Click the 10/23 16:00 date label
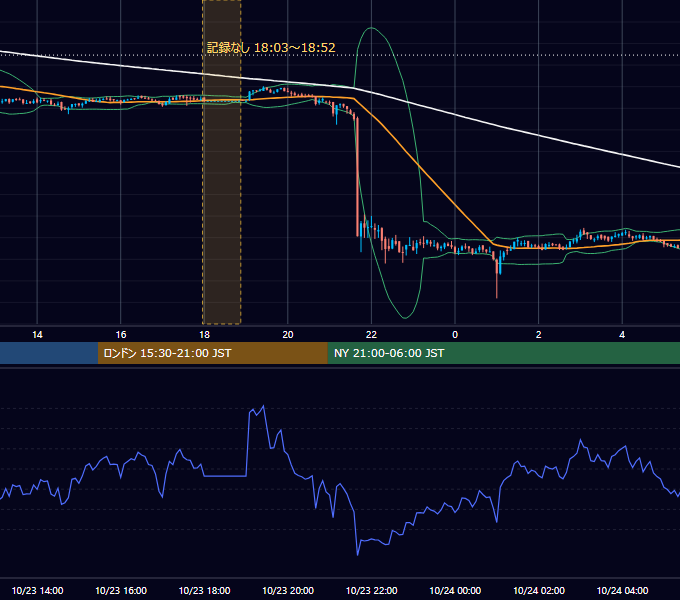The image size is (680, 600). (121, 590)
